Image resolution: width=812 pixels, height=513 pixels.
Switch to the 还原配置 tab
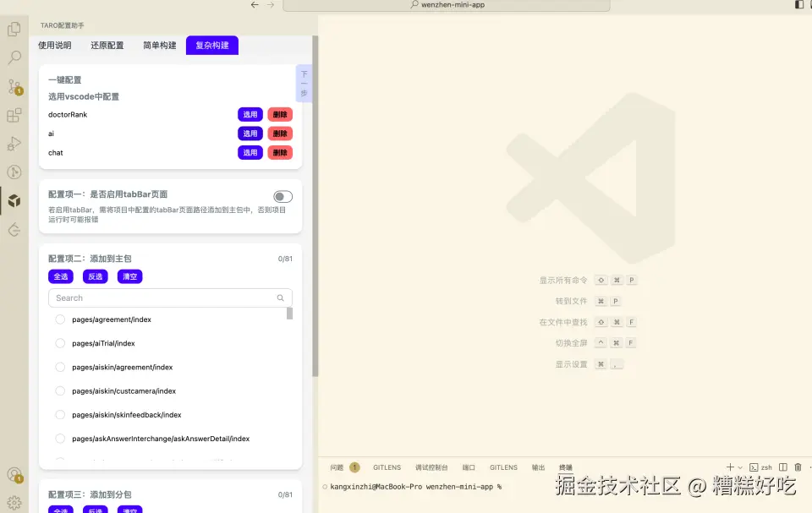(107, 46)
